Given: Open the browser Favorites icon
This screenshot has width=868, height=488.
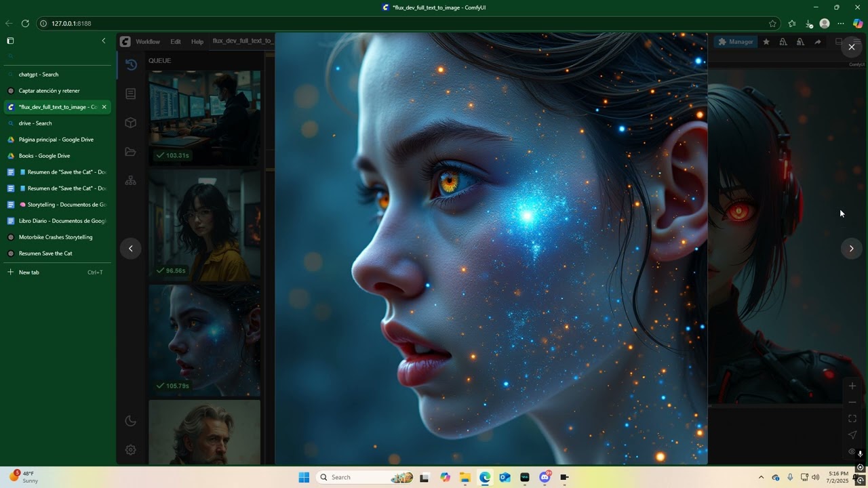Looking at the screenshot, I should coord(791,24).
